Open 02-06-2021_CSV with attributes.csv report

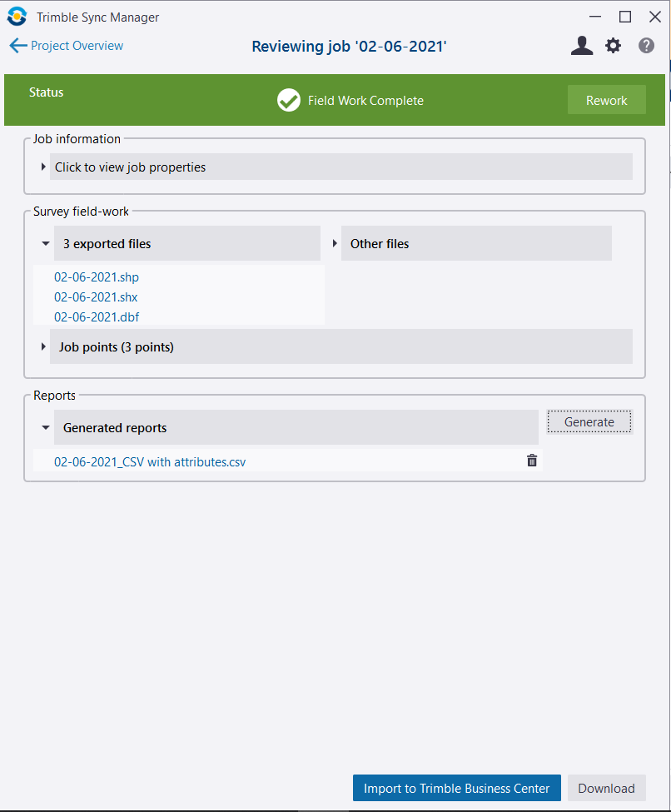click(150, 462)
